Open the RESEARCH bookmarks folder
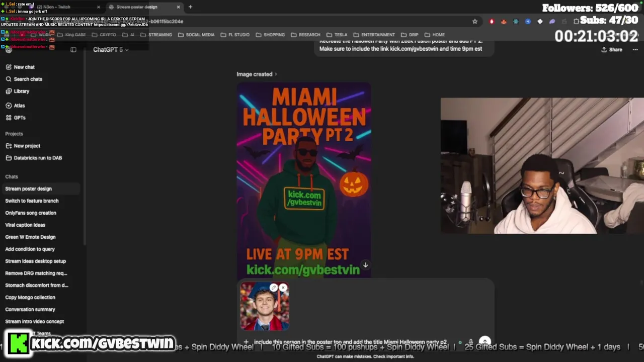 (x=305, y=35)
